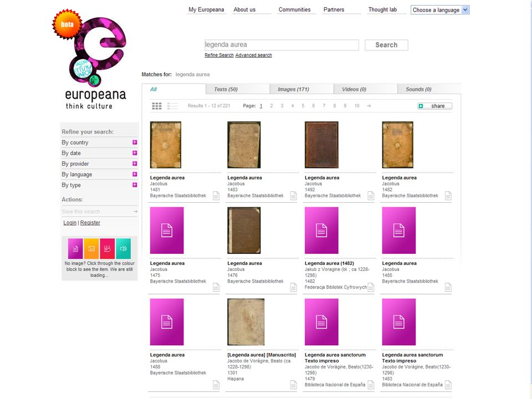Expand the By date filter
This screenshot has height=399, width=532.
[x=135, y=153]
